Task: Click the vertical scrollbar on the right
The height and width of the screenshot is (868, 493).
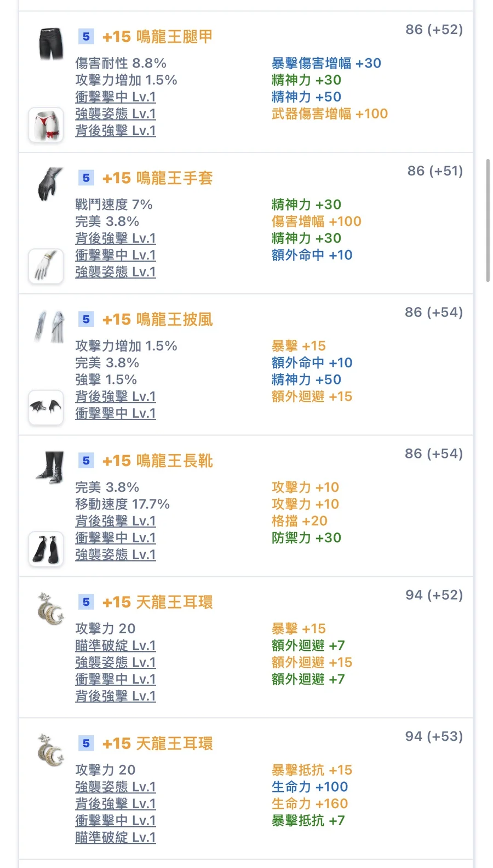Action: [488, 220]
